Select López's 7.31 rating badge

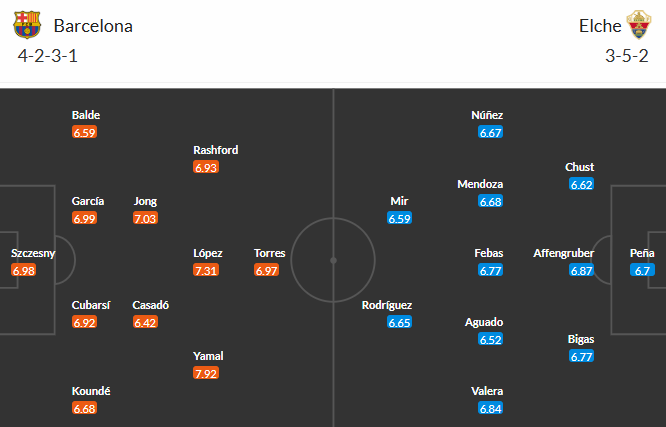point(205,270)
